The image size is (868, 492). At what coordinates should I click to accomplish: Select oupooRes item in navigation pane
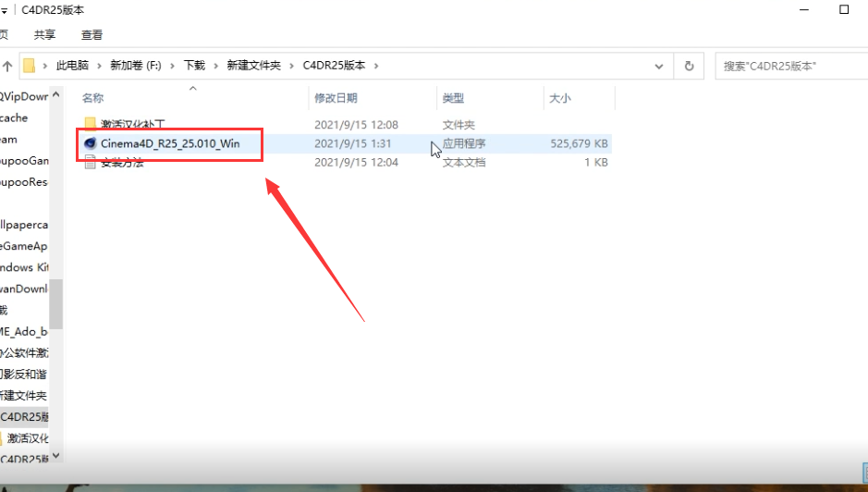[x=24, y=182]
